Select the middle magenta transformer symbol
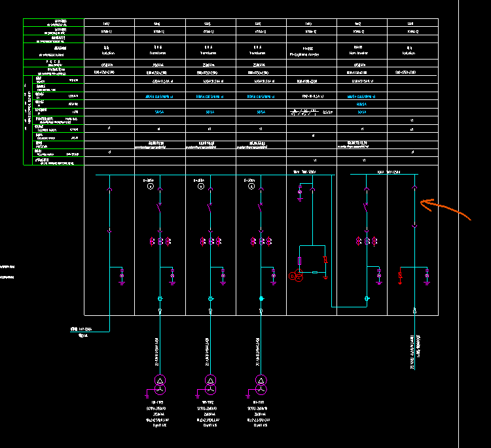The image size is (491, 448). click(x=210, y=385)
